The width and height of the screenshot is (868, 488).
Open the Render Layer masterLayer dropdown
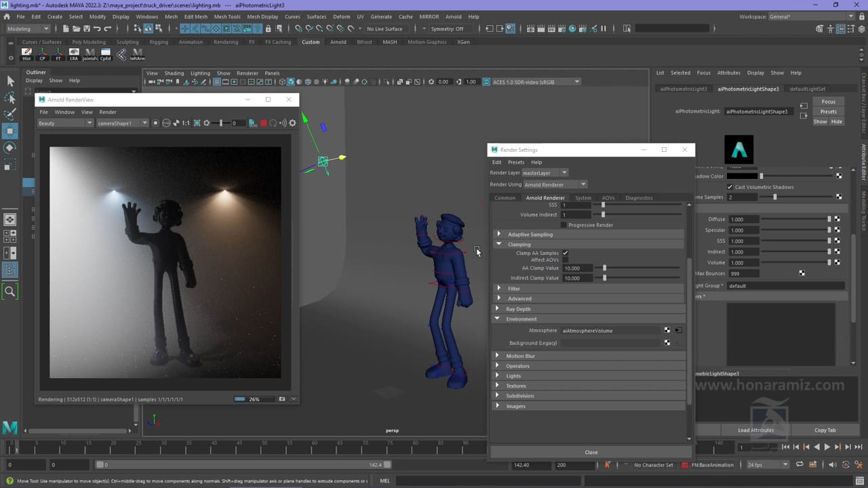click(x=545, y=173)
